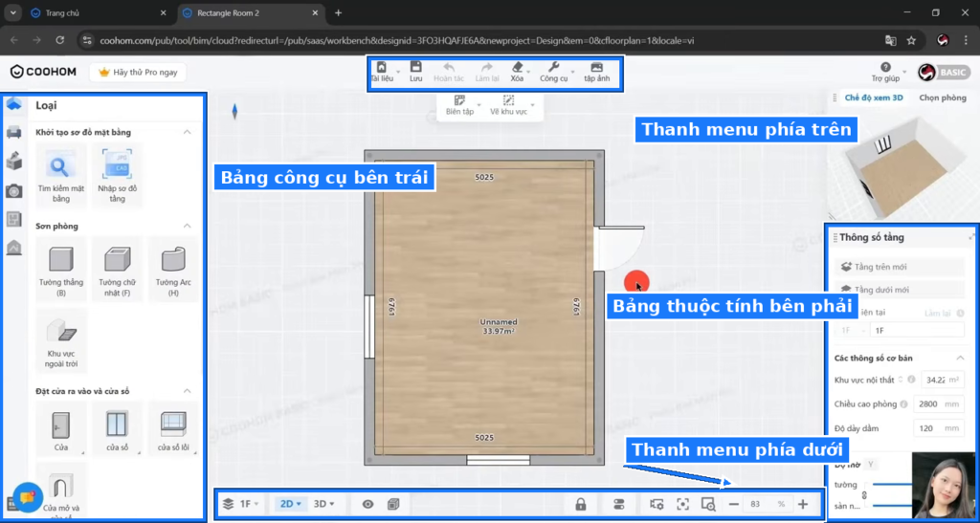Open the paint materials sidebar icon
This screenshot has height=523, width=980.
point(13,161)
